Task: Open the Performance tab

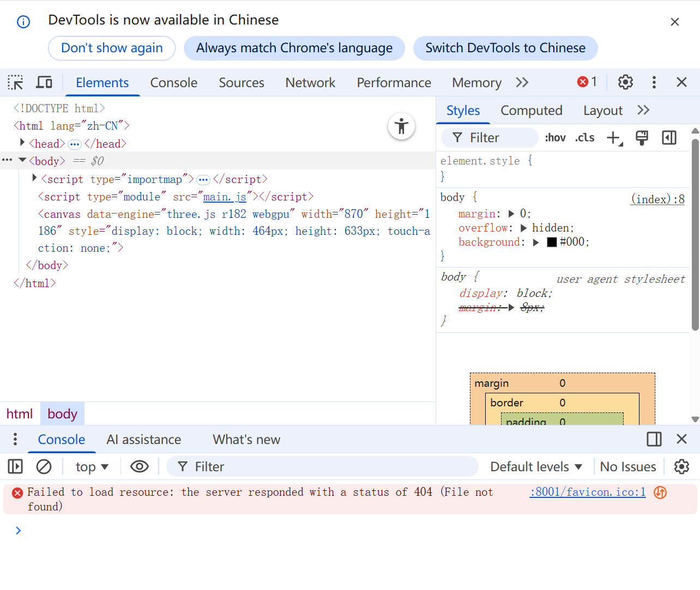Action: pyautogui.click(x=394, y=83)
